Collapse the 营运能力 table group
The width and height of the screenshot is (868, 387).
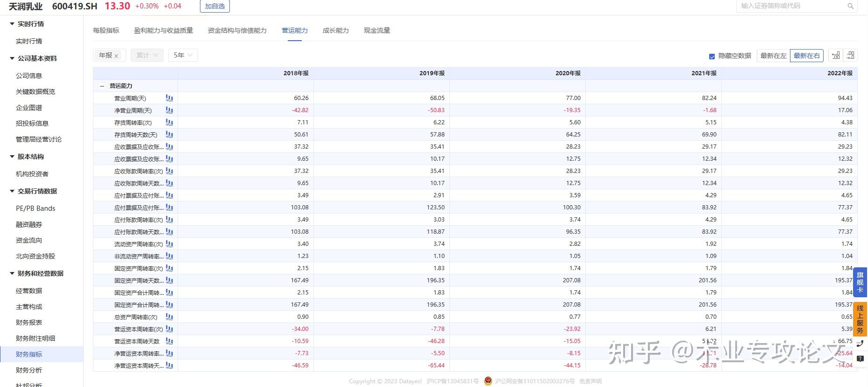[x=102, y=86]
